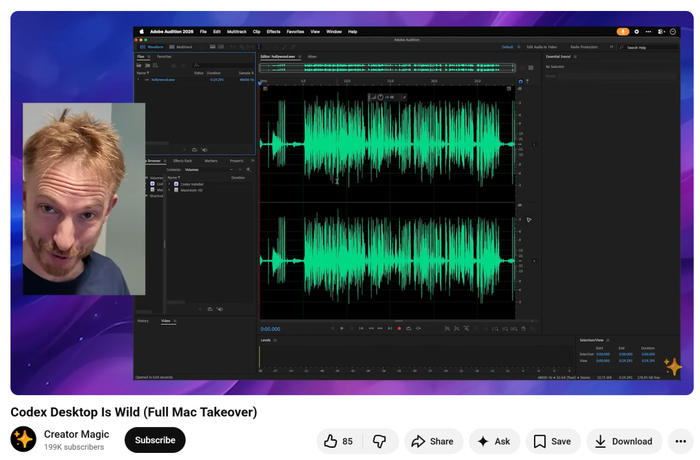The image size is (700, 460).
Task: Click the Subscribe button
Action: click(155, 440)
